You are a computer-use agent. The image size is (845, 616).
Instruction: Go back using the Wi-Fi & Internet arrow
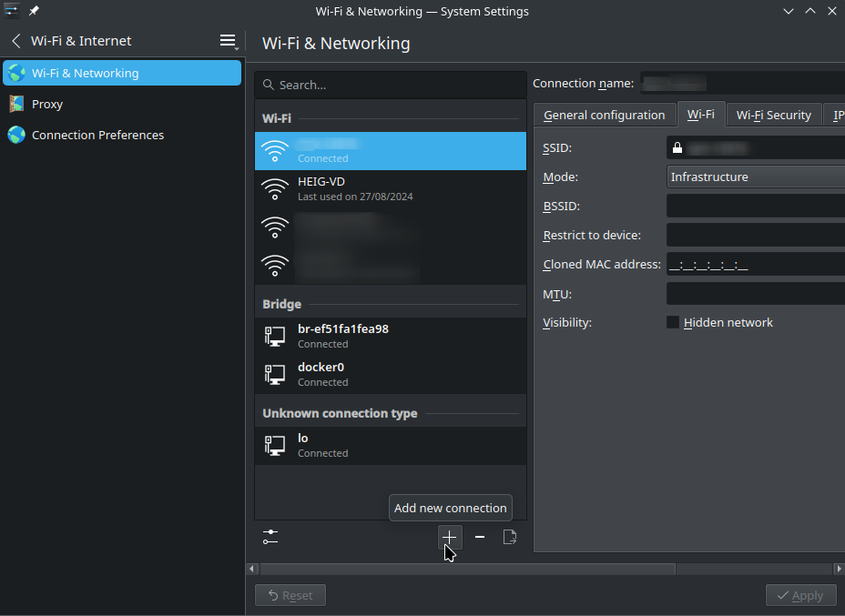15,41
